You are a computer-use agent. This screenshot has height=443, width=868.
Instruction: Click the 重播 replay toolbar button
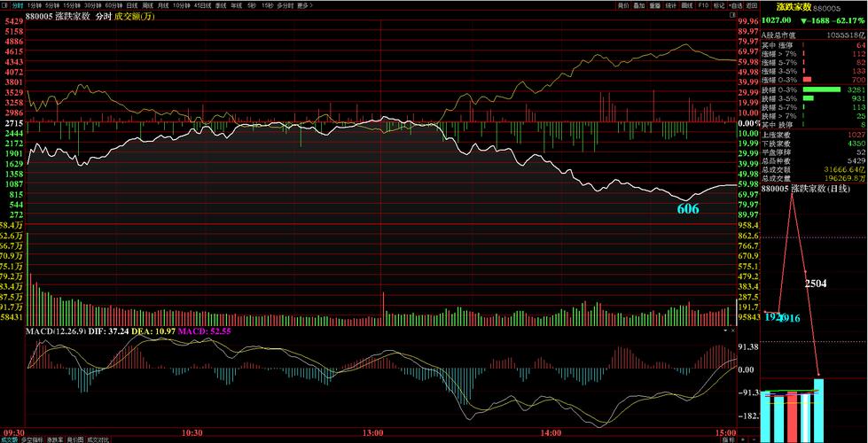coord(655,4)
